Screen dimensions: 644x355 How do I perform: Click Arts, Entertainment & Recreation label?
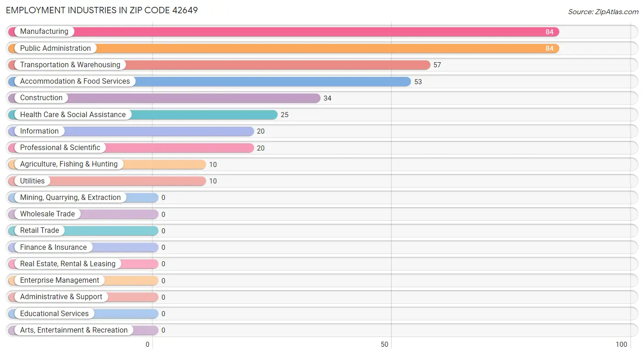pyautogui.click(x=74, y=330)
